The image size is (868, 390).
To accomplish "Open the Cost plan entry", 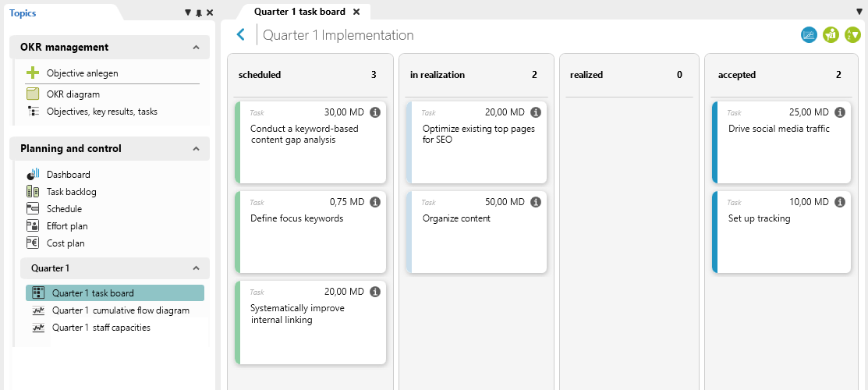I will click(x=66, y=243).
